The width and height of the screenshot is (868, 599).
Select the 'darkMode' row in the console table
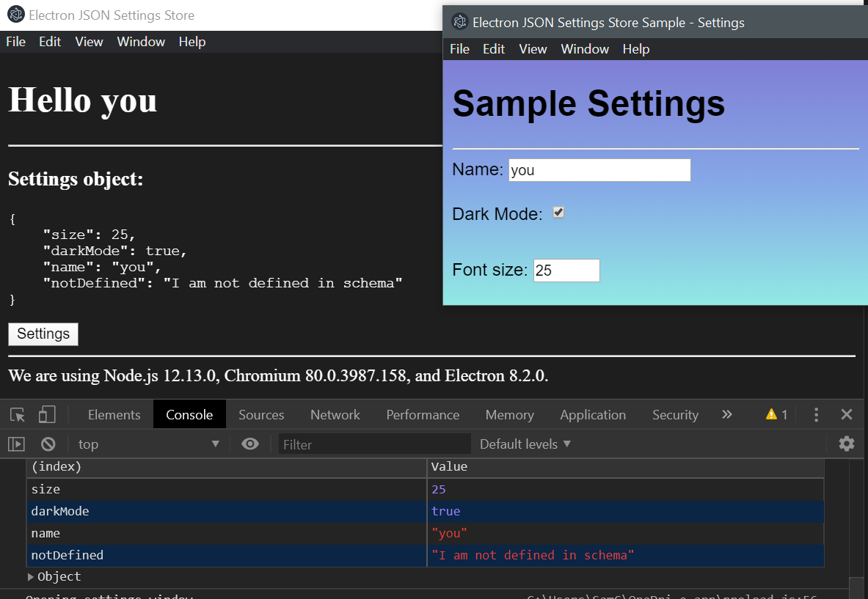pos(425,512)
